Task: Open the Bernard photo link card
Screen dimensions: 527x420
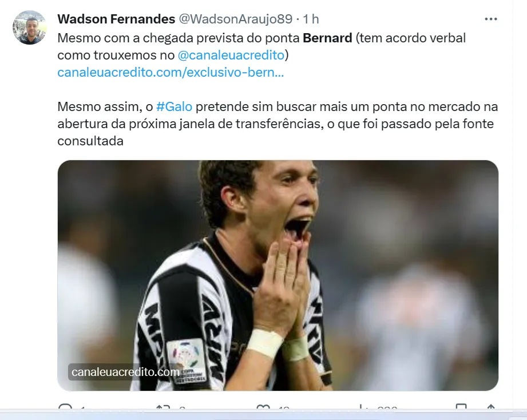Action: coord(278,275)
